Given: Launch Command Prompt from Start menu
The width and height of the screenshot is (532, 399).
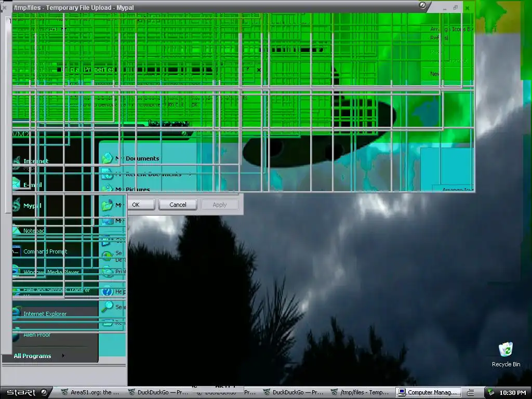Looking at the screenshot, I should (x=45, y=251).
